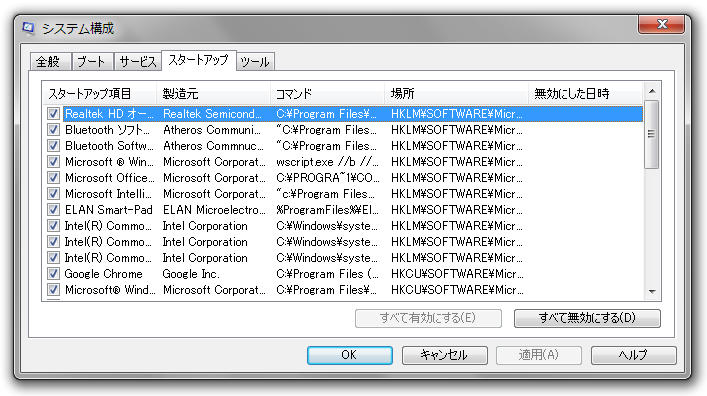Viewport: 707px width, 396px height.
Task: Click the 適用(A) button
Action: (539, 355)
